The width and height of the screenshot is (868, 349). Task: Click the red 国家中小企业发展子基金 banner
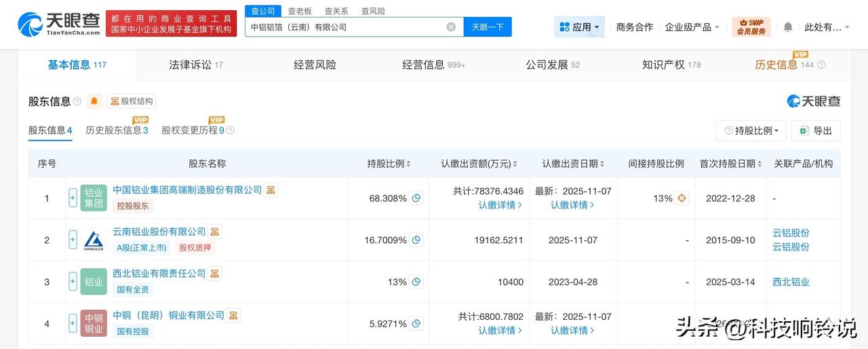coord(172,24)
